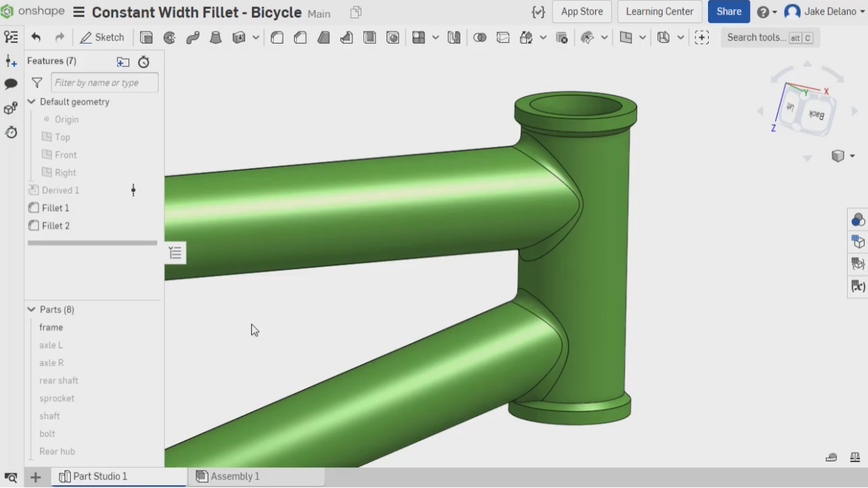This screenshot has width=868, height=488.
Task: Select the Shell tool
Action: [x=370, y=38]
